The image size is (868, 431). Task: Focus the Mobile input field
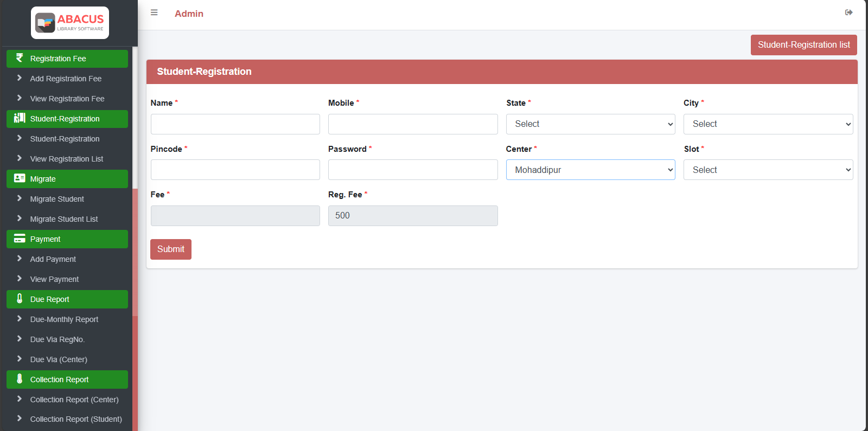pos(413,124)
